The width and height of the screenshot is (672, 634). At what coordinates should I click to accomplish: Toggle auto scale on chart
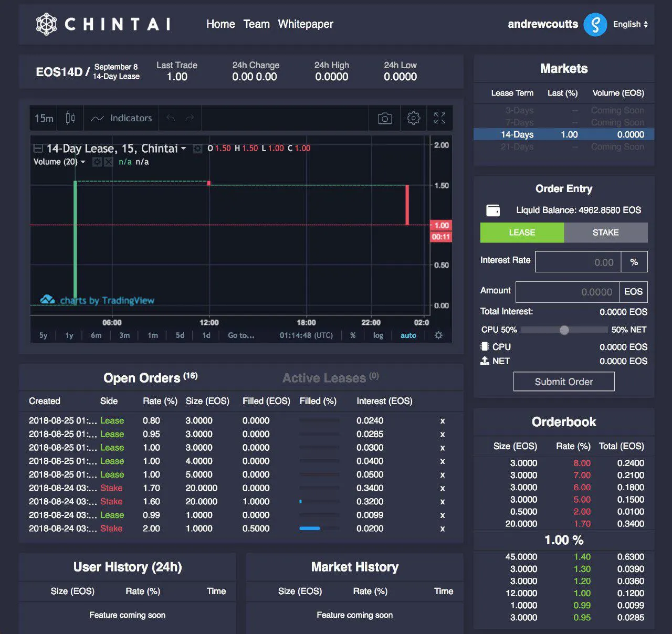(x=408, y=335)
